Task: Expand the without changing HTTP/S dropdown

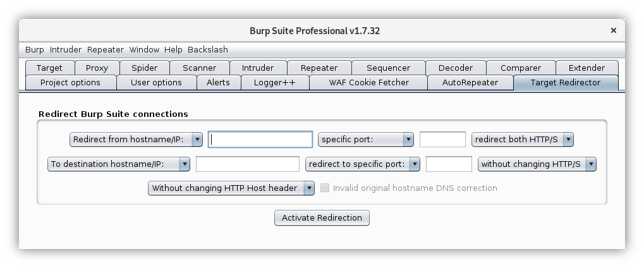Action: (x=537, y=164)
